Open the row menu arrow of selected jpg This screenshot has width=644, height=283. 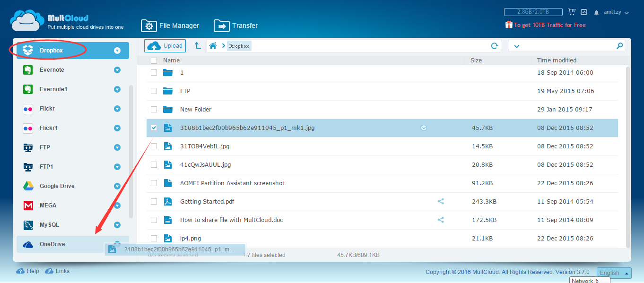pos(424,128)
